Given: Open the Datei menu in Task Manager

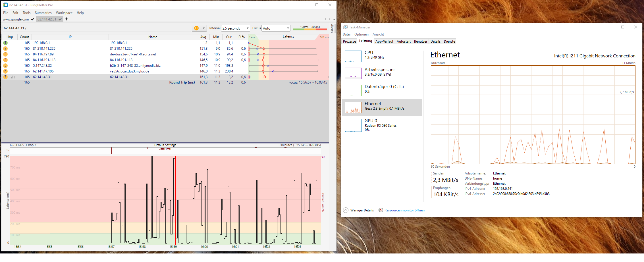Looking at the screenshot, I should tap(346, 34).
